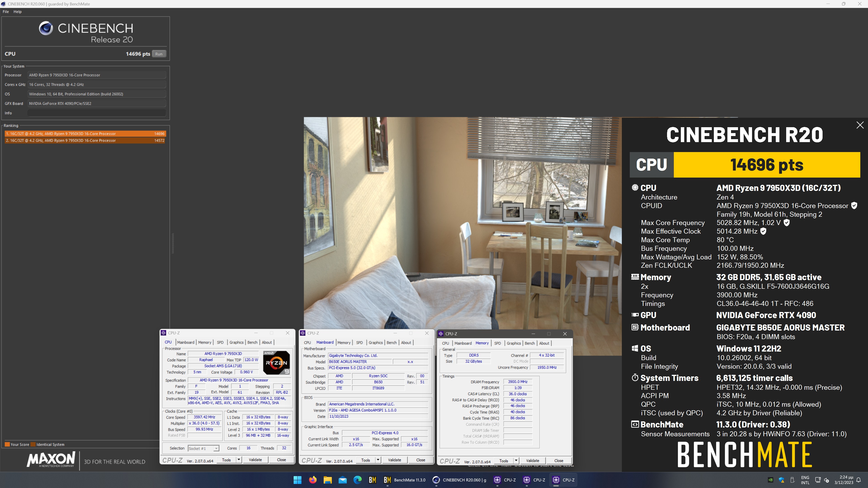Viewport: 868px width, 488px height.
Task: Expand Tools dropdown arrow in Memory window
Action: point(516,461)
